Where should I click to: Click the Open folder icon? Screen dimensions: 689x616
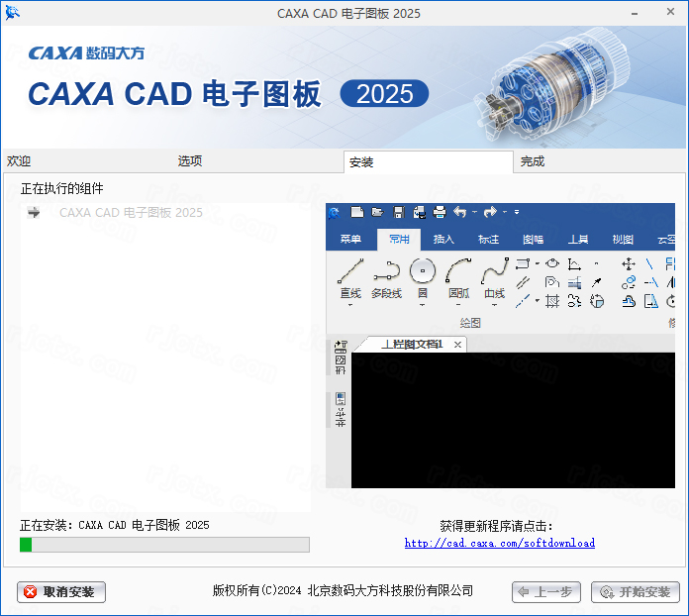(377, 212)
